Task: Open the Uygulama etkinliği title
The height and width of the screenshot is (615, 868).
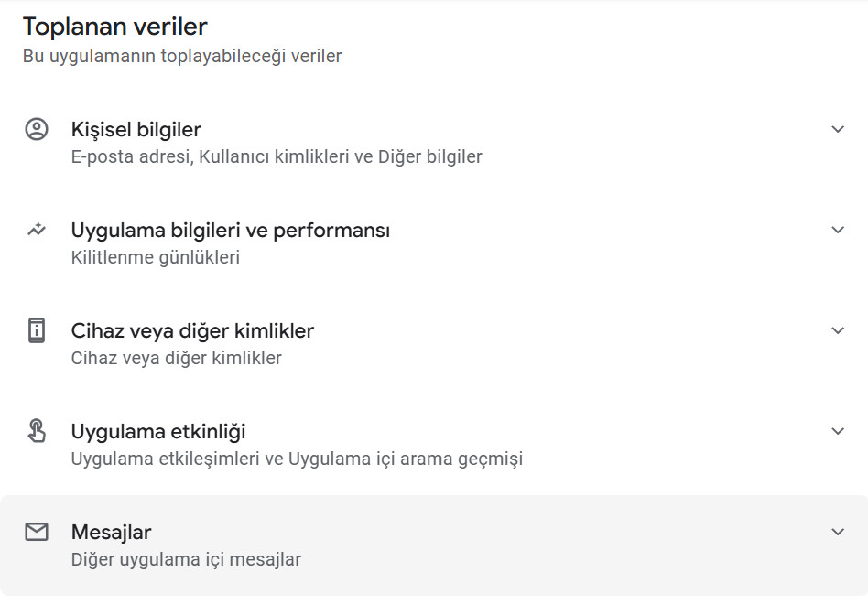Action: click(x=158, y=431)
